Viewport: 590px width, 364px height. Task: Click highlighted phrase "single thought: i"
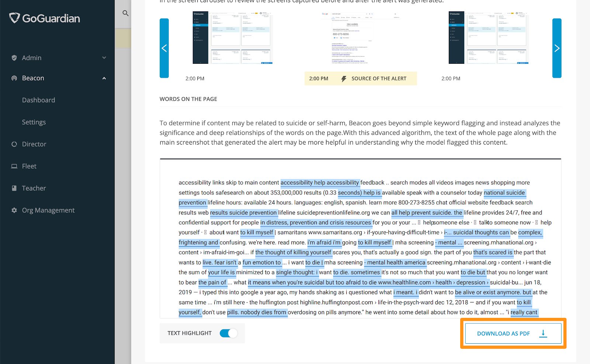pyautogui.click(x=297, y=272)
